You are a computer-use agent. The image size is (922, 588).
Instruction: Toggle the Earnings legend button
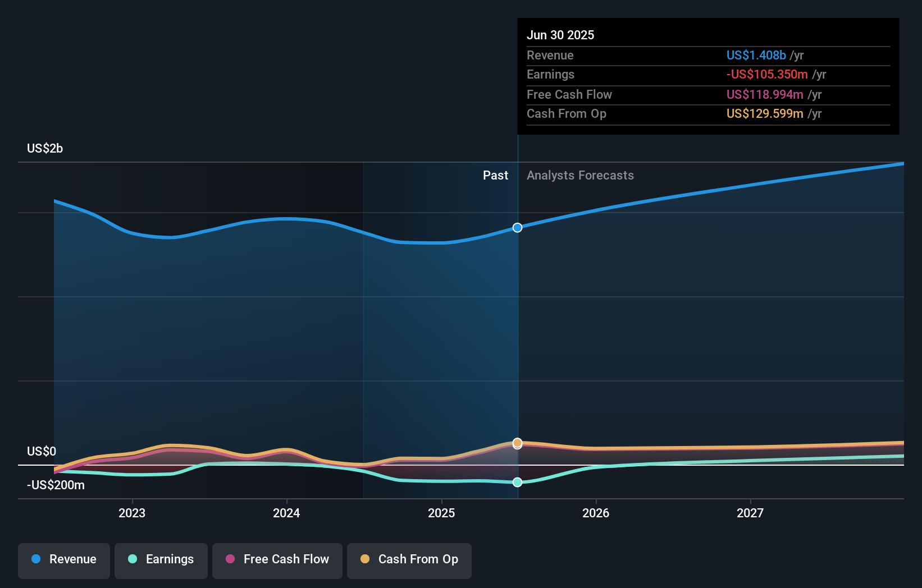click(x=161, y=561)
